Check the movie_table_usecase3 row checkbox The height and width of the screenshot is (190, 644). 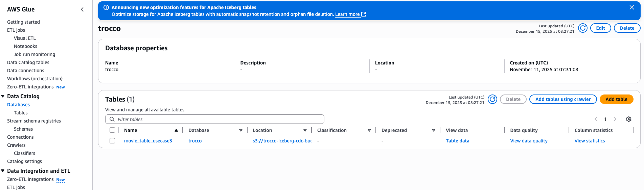112,141
